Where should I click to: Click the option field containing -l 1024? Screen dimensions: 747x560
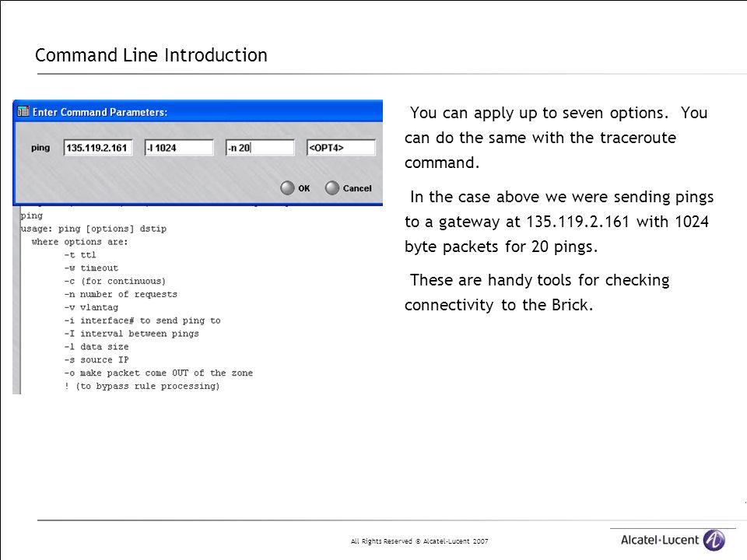coord(179,148)
